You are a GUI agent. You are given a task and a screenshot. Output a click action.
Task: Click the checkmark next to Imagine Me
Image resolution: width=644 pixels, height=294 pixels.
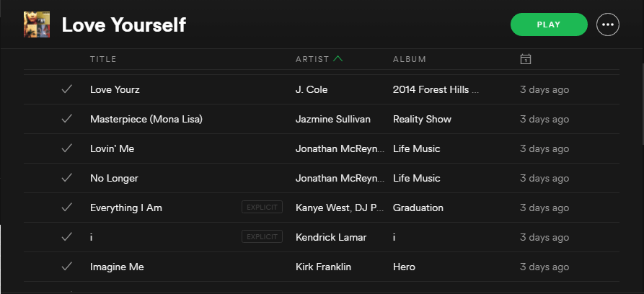point(67,267)
